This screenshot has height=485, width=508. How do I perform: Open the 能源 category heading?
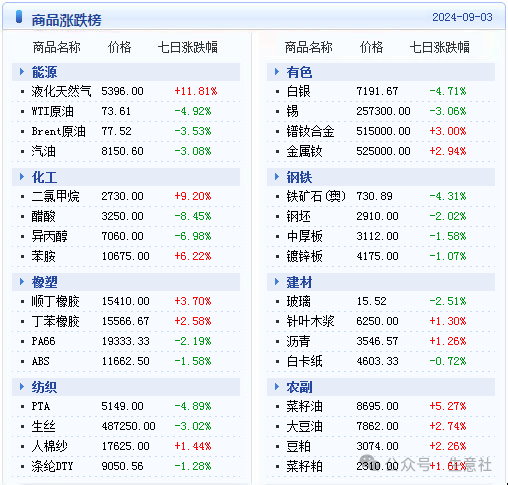(x=44, y=72)
